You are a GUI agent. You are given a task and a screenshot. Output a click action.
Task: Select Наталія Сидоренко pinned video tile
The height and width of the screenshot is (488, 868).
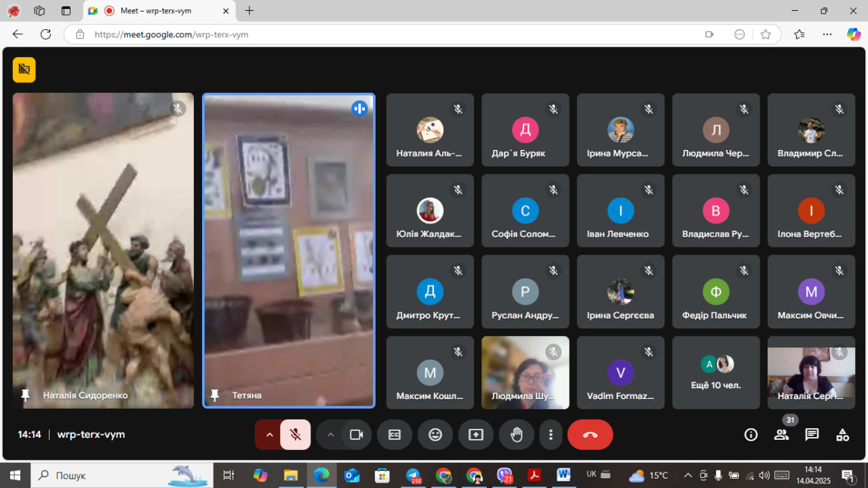point(103,250)
